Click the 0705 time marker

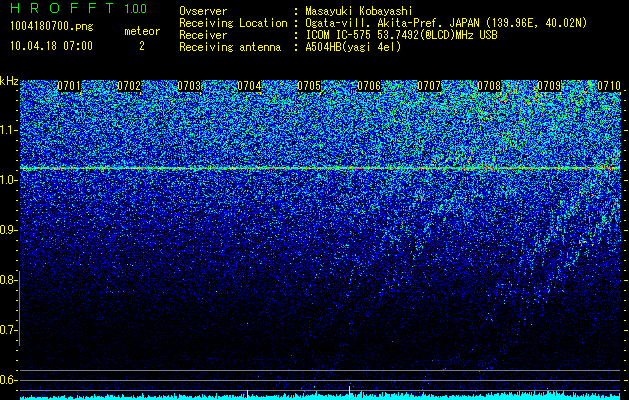click(x=309, y=86)
